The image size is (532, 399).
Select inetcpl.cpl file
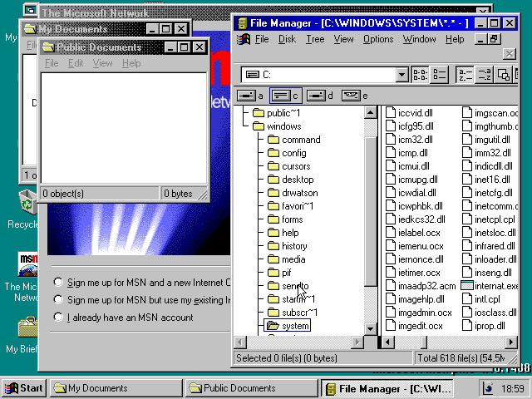point(489,219)
